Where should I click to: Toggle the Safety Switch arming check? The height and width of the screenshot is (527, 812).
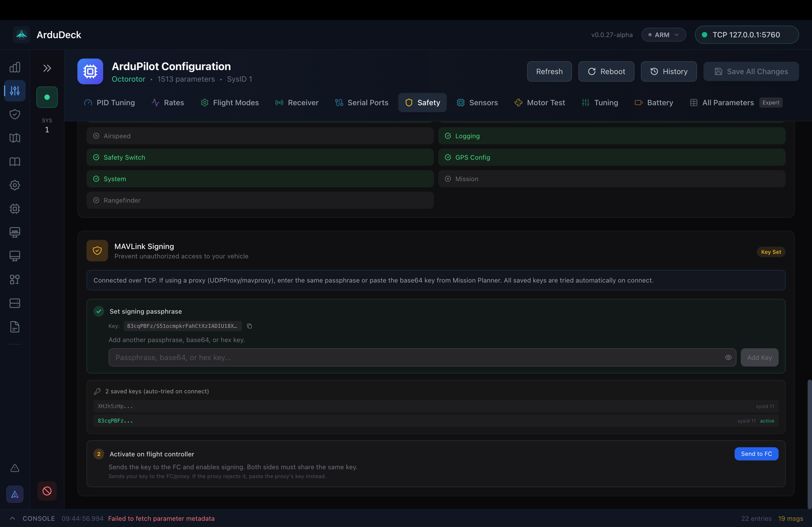click(x=260, y=157)
